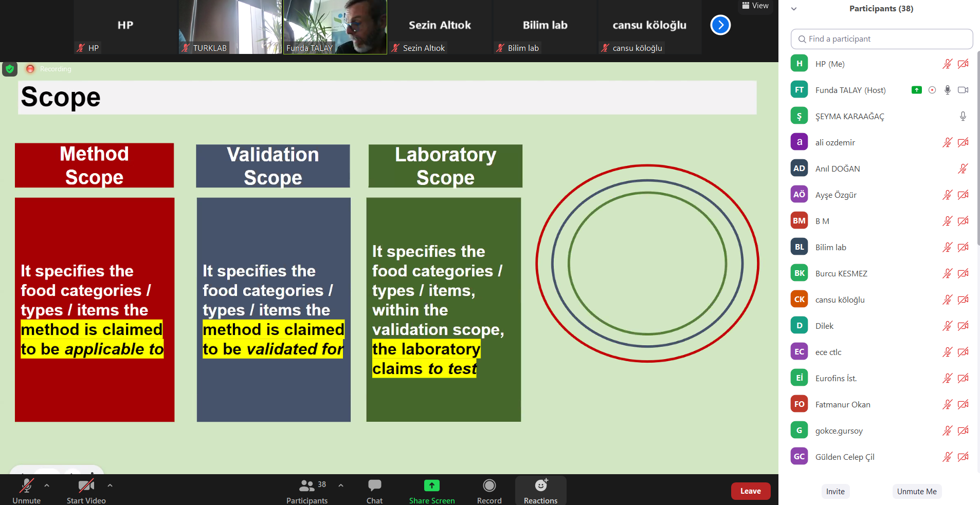
Task: Click the Share Screen icon
Action: (x=431, y=486)
